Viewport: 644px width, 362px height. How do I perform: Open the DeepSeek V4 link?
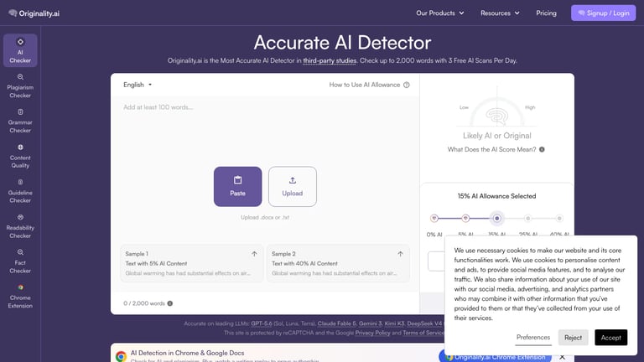424,323
